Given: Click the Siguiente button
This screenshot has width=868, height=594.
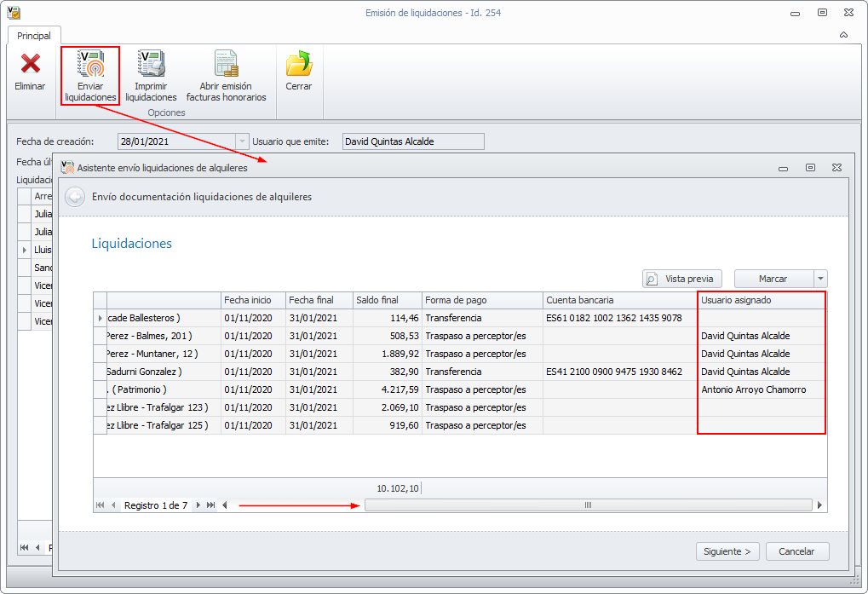Looking at the screenshot, I should (727, 551).
